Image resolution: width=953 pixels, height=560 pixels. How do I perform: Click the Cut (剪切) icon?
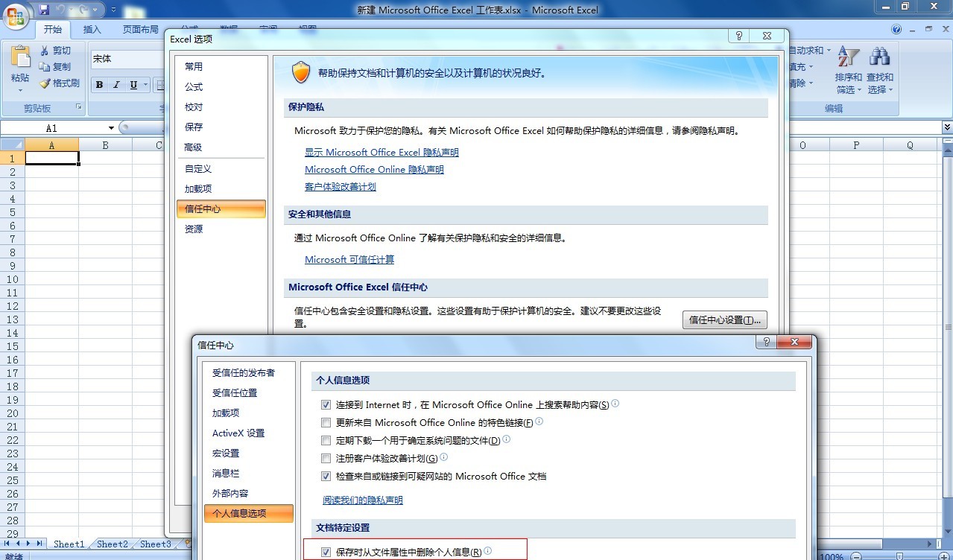tap(58, 50)
